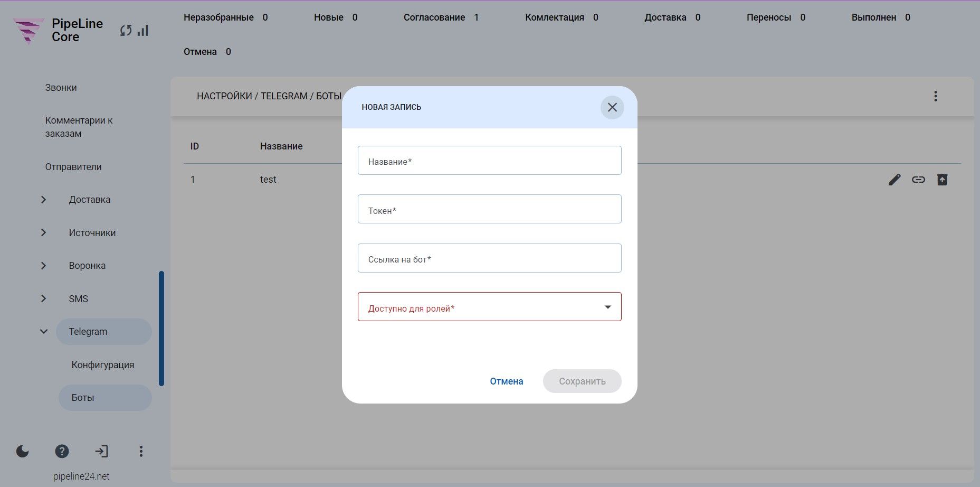Viewport: 980px width, 487px height.
Task: Select the Доставка status filter at top
Action: click(x=672, y=17)
